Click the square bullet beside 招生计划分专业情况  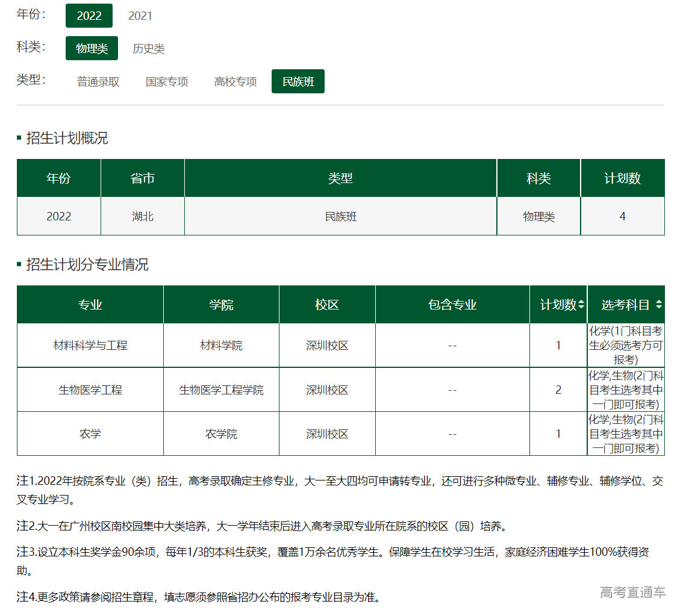pos(20,264)
